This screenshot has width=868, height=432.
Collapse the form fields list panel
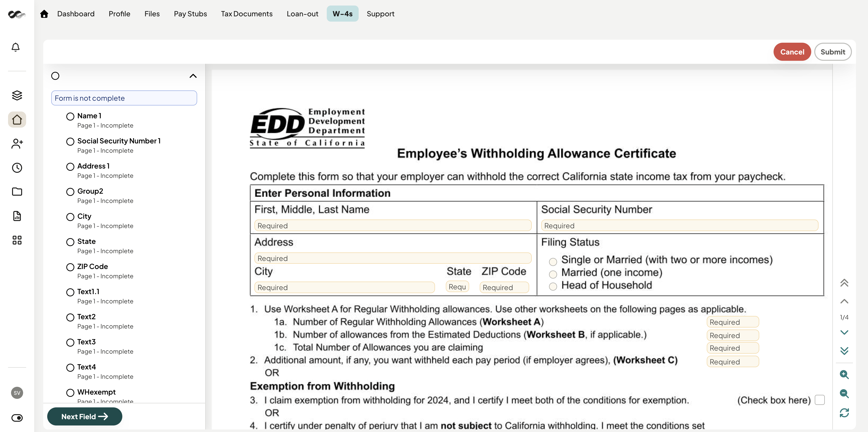coord(193,76)
